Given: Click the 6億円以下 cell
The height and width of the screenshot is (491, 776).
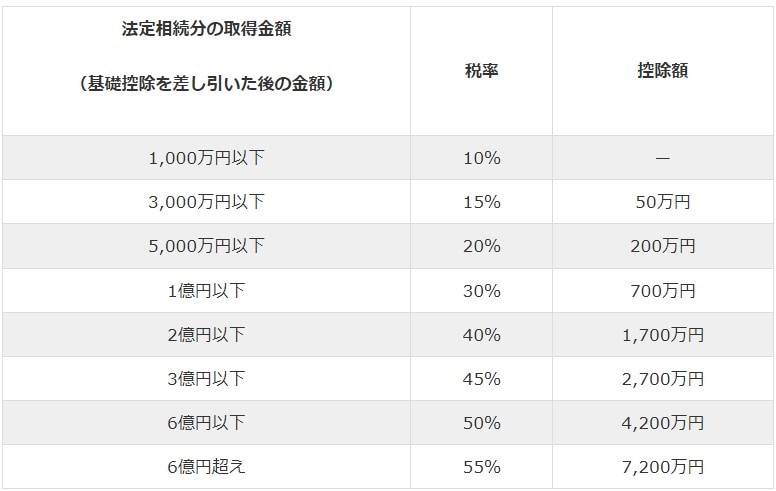Looking at the screenshot, I should tap(206, 423).
